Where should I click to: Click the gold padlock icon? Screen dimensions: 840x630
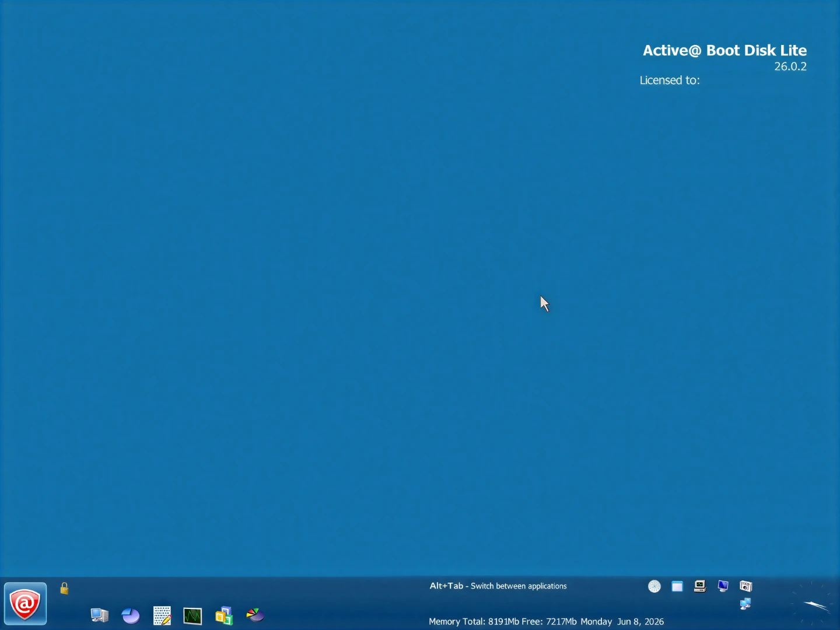[64, 588]
